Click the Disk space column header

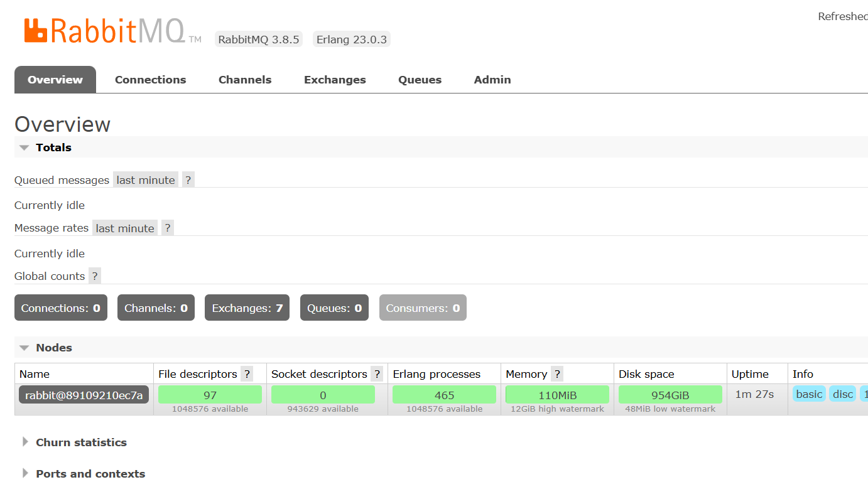(x=646, y=374)
